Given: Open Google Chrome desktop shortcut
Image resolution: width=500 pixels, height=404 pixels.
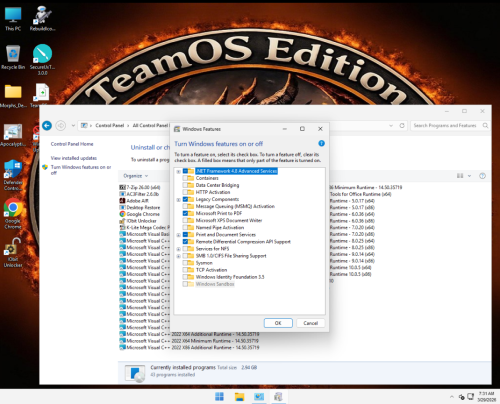Looking at the screenshot, I should (x=13, y=213).
